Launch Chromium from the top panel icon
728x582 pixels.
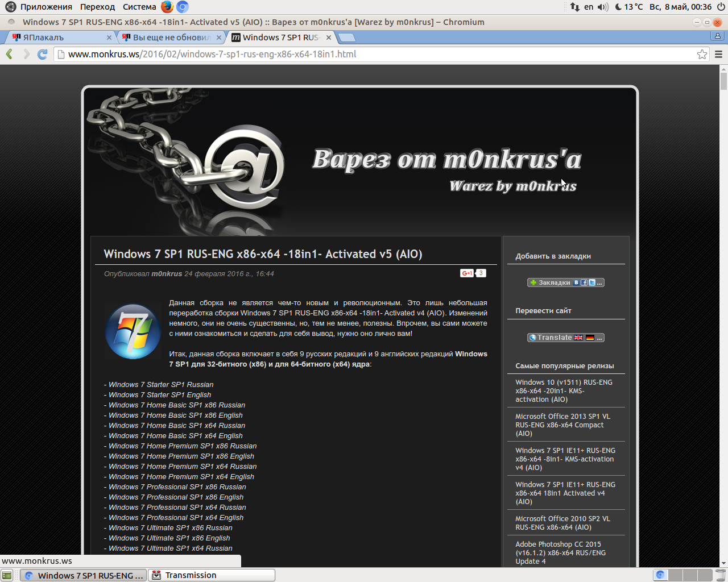pyautogui.click(x=182, y=7)
